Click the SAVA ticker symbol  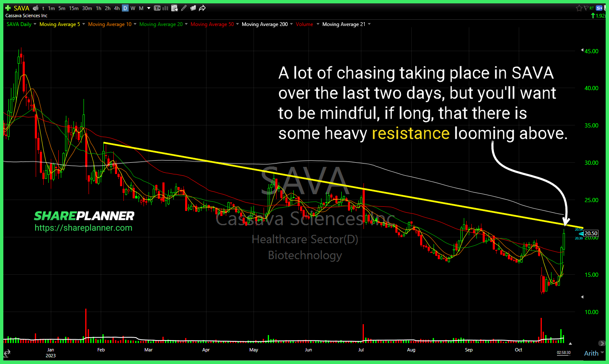(22, 8)
